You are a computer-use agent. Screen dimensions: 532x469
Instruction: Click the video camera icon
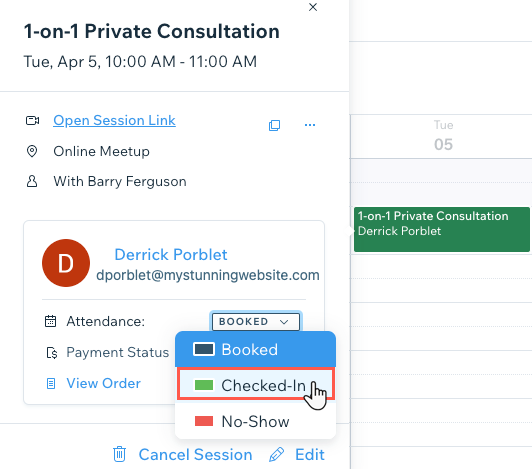[x=33, y=120]
